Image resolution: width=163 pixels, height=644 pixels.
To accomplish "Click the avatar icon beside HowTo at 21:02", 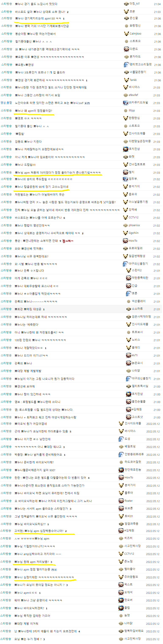I will click(x=126, y=241).
